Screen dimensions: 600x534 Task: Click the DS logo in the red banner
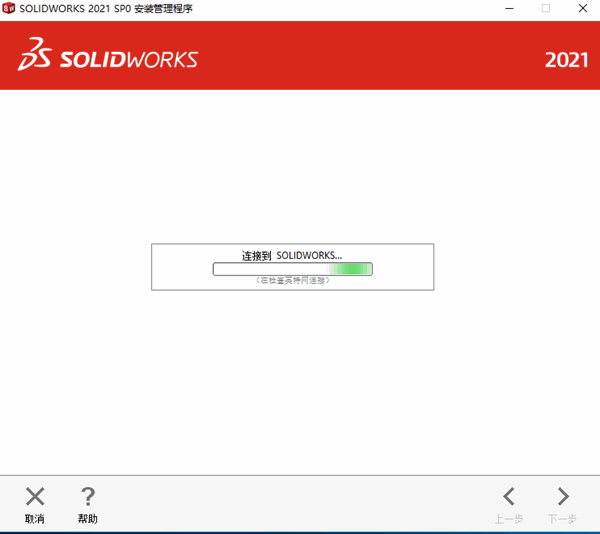[x=35, y=56]
